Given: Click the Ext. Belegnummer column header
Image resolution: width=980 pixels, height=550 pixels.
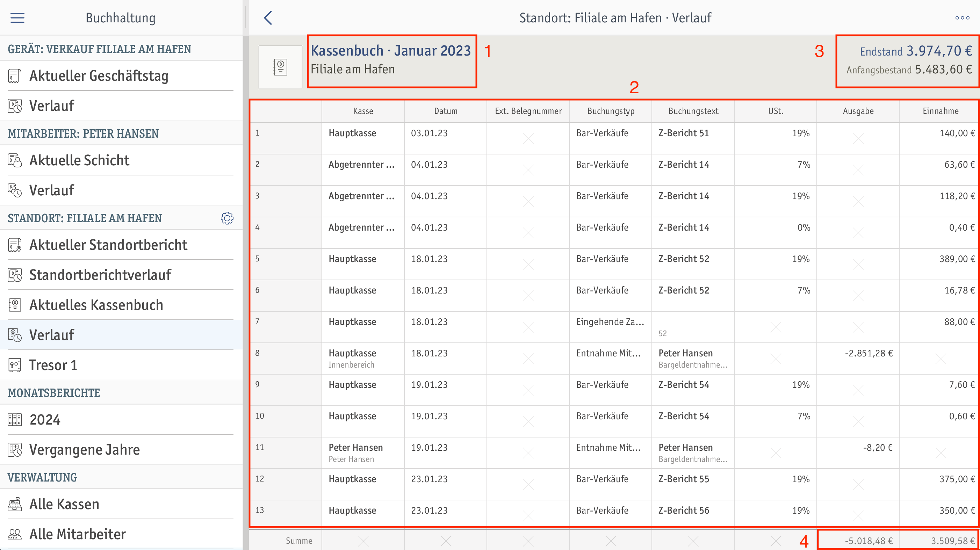Looking at the screenshot, I should point(528,111).
